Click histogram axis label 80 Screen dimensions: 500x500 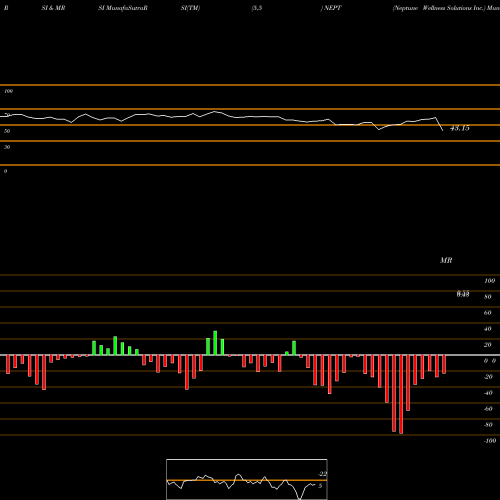488,297
